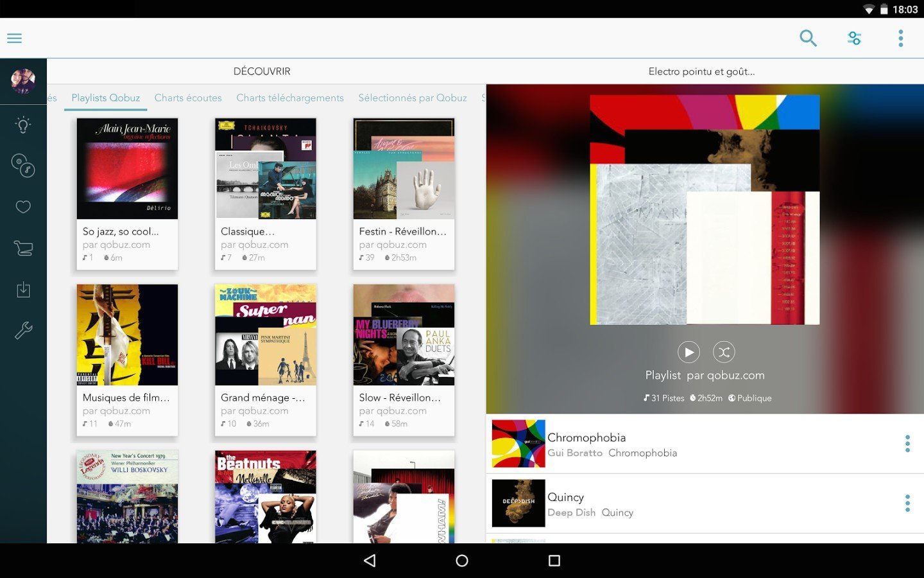Open the Classique playlist cover
The height and width of the screenshot is (578, 924).
266,168
